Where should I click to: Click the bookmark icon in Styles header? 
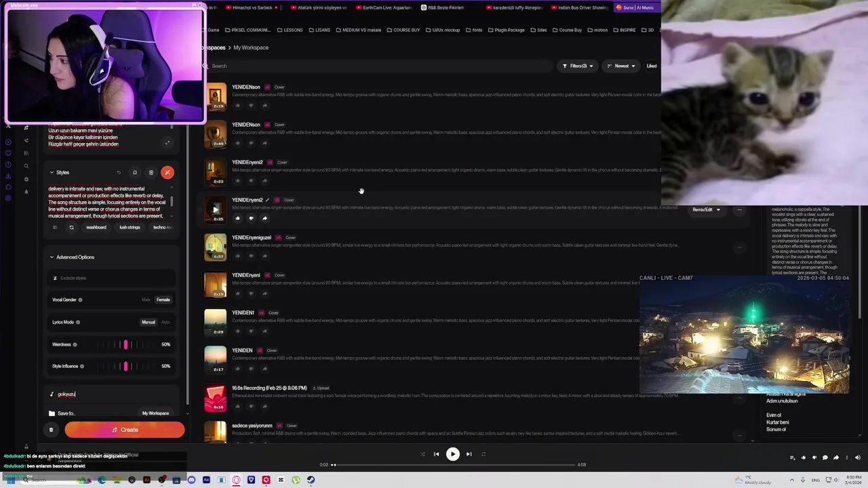coord(134,172)
